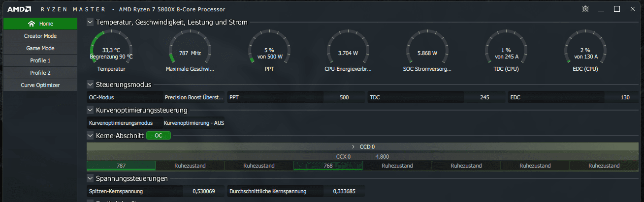Select the core showing 768 MHz
The image size is (644, 202).
328,166
